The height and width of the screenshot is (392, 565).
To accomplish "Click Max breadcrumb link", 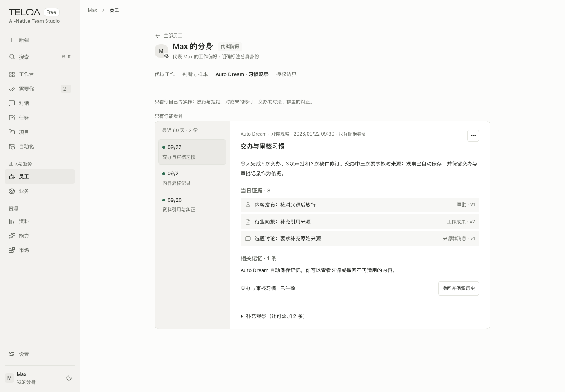I will tap(93, 10).
